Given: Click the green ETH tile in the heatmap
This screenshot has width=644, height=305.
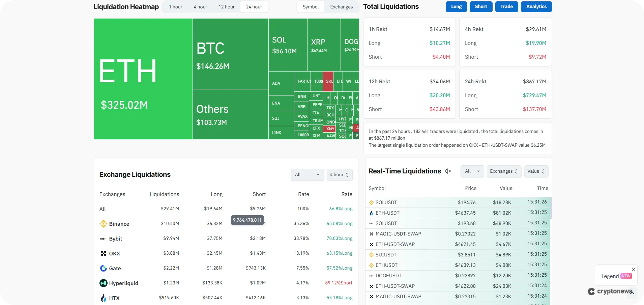Looking at the screenshot, I should click(143, 79).
